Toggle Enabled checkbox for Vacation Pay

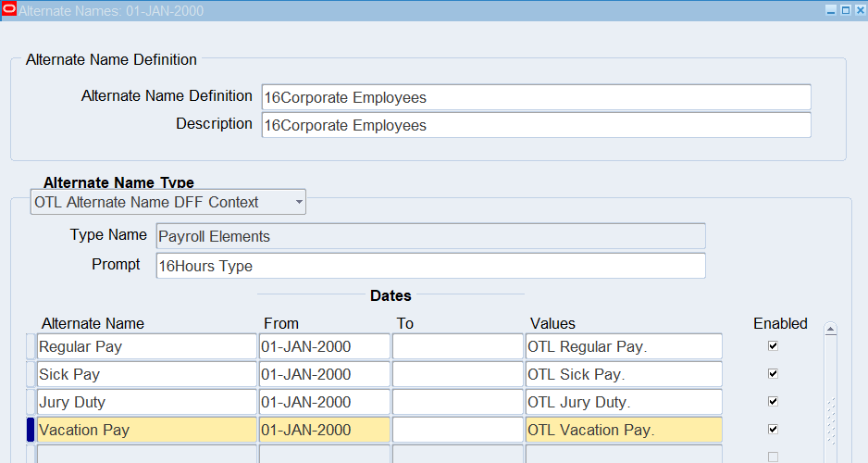(x=773, y=430)
